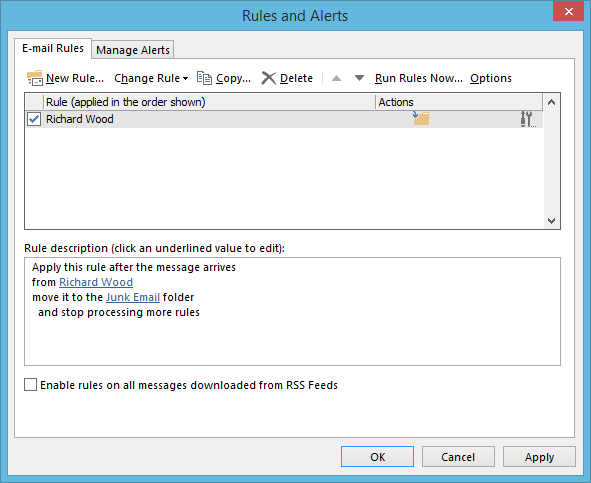Click the tools icon on Richard Wood row

(527, 119)
